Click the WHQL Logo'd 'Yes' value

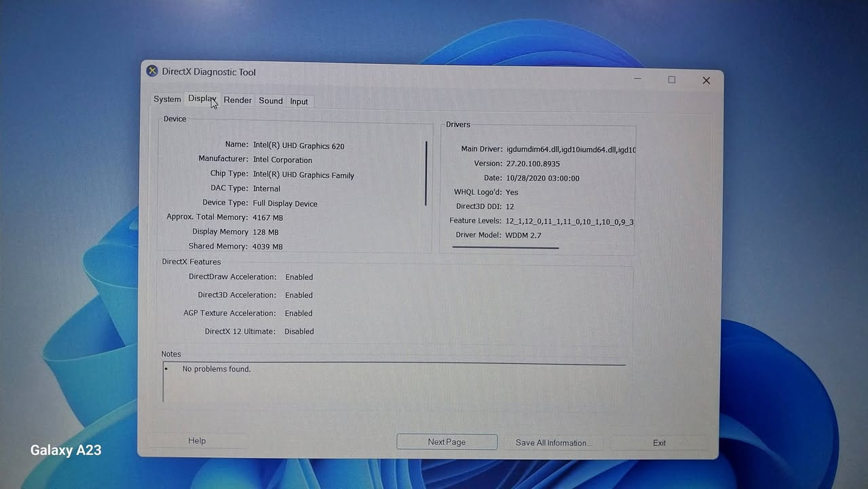pyautogui.click(x=512, y=193)
